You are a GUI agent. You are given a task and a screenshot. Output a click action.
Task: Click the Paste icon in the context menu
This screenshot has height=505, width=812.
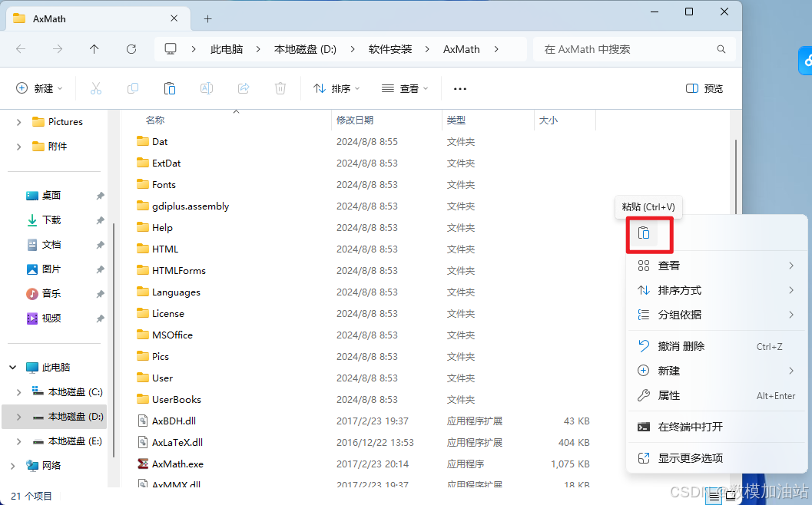644,233
